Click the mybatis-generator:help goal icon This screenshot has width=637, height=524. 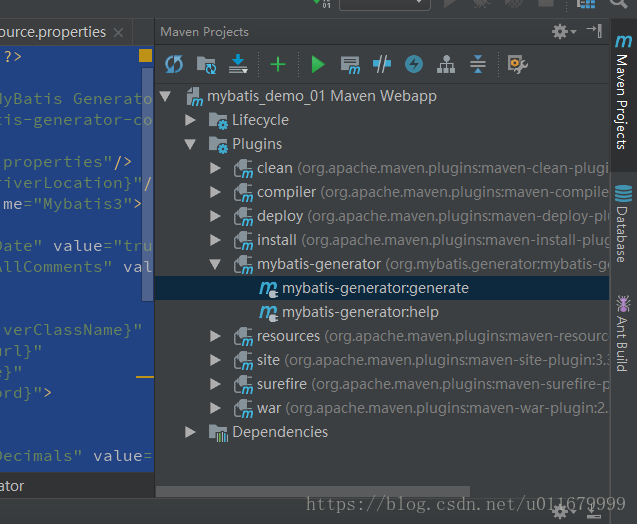pyautogui.click(x=268, y=313)
